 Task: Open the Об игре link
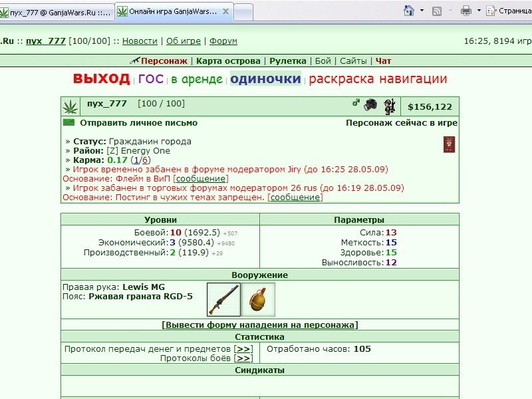pos(184,41)
